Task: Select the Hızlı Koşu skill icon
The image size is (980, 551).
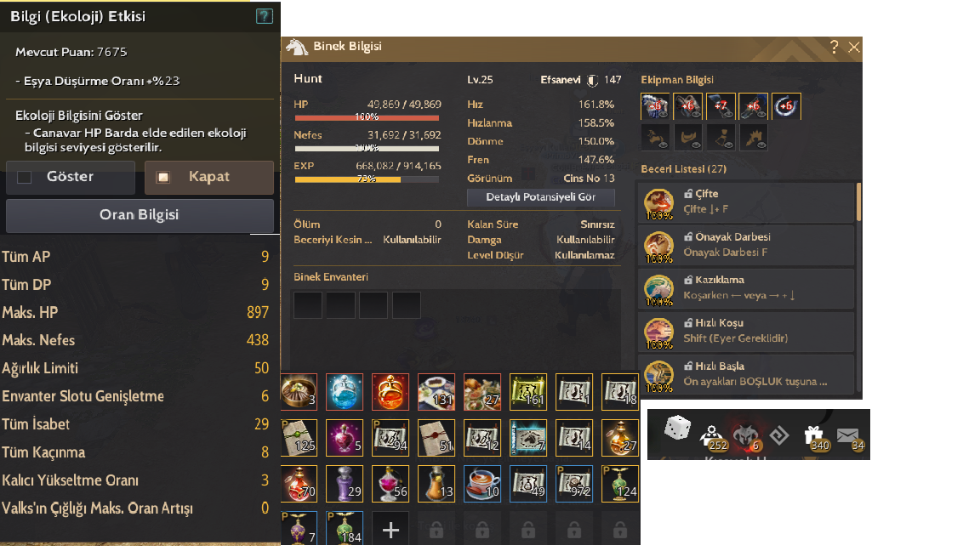Action: coord(658,332)
